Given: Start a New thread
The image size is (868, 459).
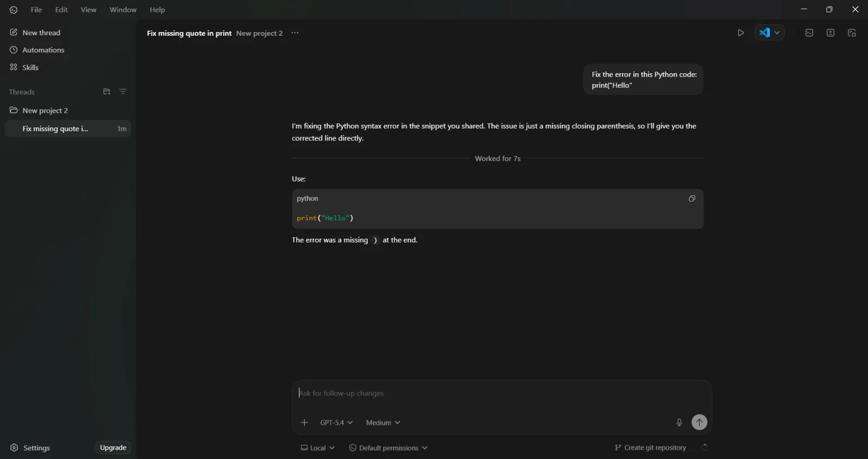Looking at the screenshot, I should click(35, 33).
